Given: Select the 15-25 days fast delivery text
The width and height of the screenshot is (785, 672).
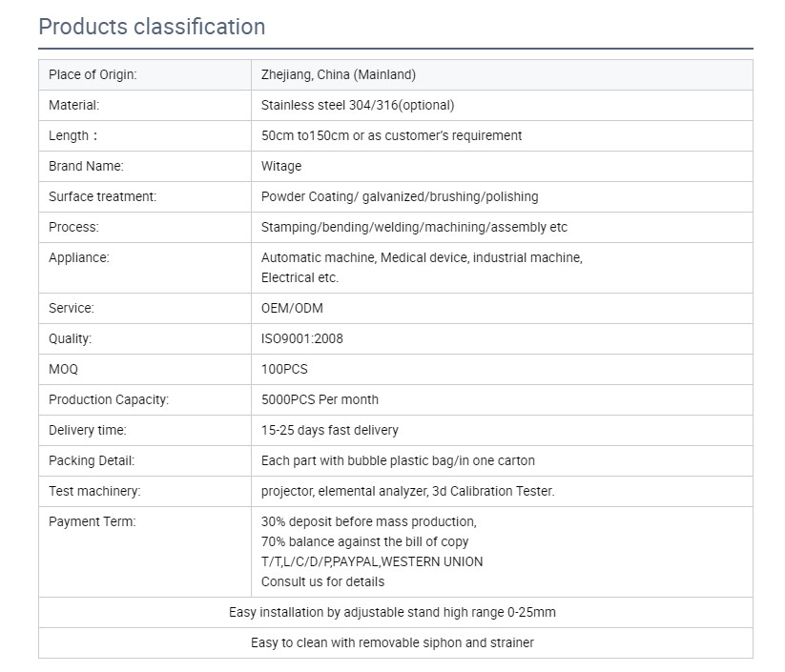Looking at the screenshot, I should click(329, 431).
